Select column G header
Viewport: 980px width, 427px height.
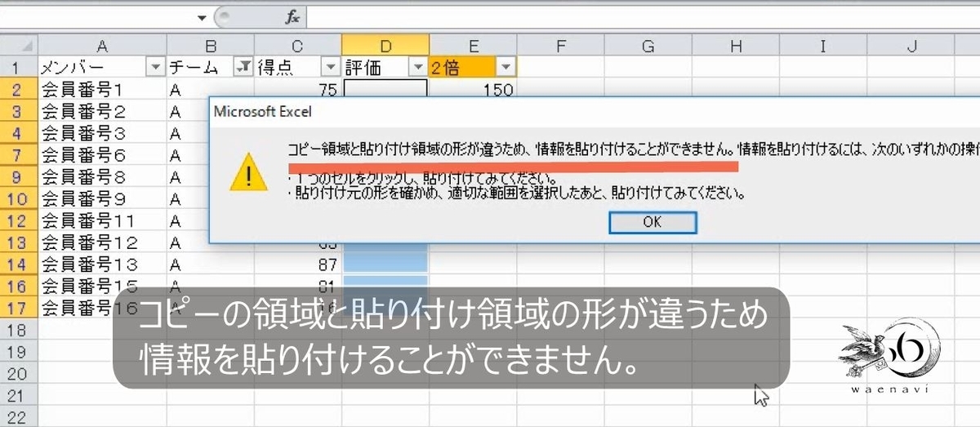[648, 47]
